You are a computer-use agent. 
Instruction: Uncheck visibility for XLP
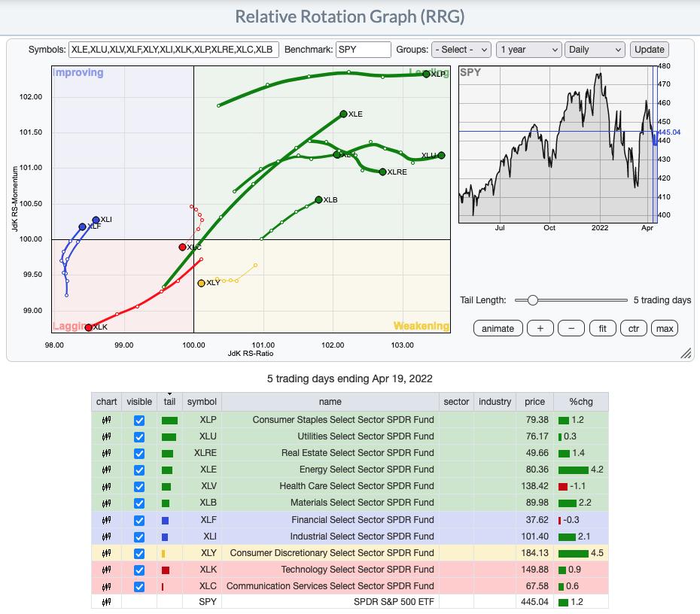pos(139,421)
